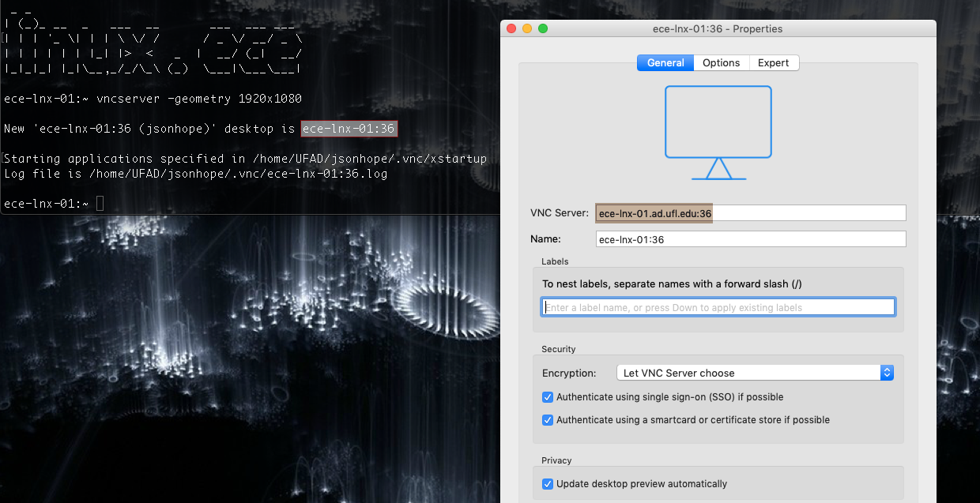Click the green zoom button on Properties window

tap(543, 27)
